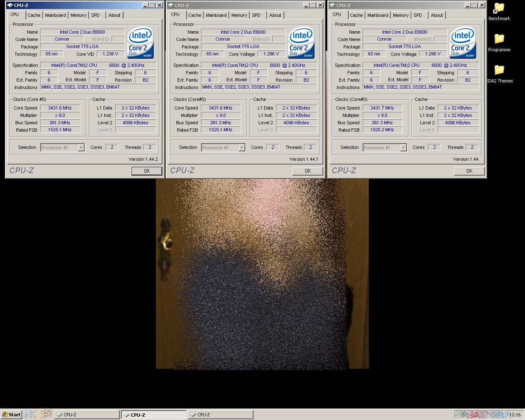Expand Processor #1 dropdown in version 1.44 window
525x420 pixels.
tap(403, 148)
